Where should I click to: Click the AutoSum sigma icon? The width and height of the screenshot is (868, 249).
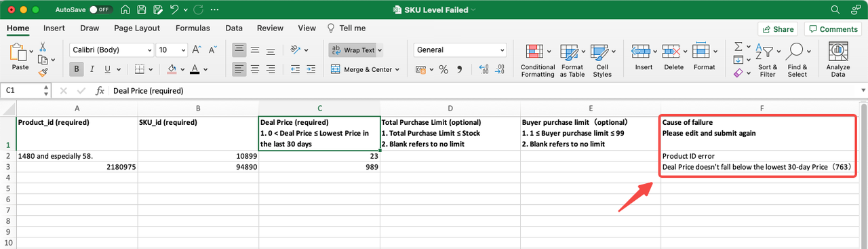[x=739, y=47]
